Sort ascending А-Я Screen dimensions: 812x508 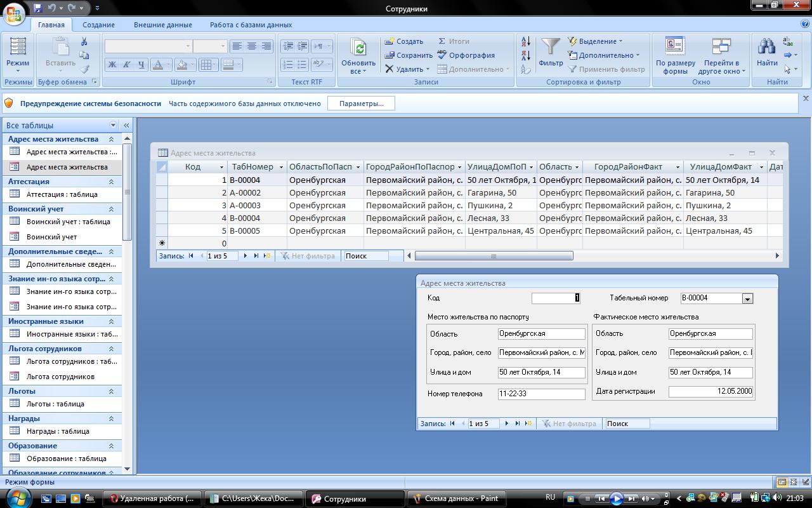(x=526, y=41)
